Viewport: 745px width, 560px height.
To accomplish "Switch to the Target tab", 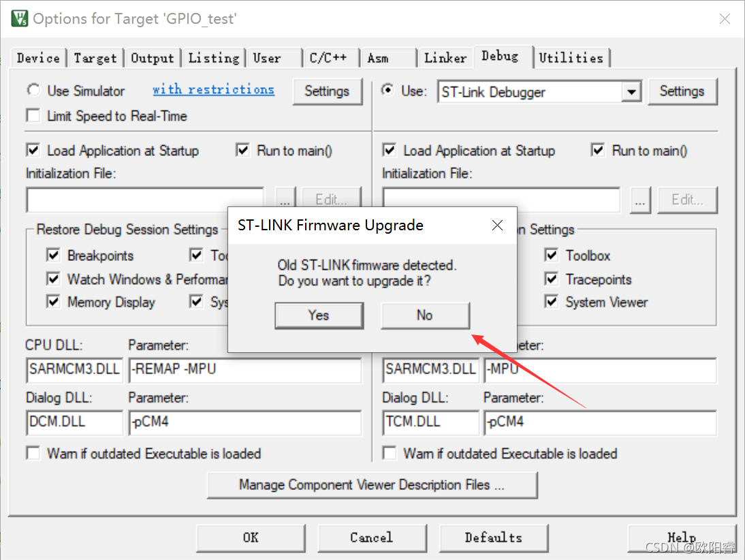I will coord(95,58).
